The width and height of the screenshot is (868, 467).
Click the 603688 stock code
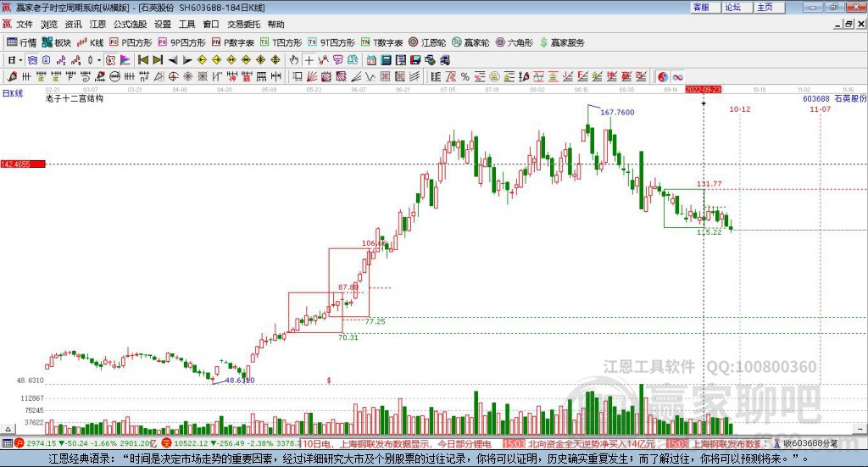[x=816, y=98]
